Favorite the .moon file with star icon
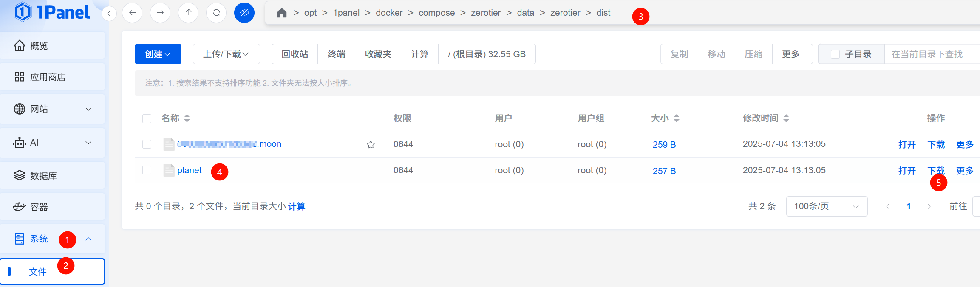This screenshot has height=287, width=980. click(371, 145)
